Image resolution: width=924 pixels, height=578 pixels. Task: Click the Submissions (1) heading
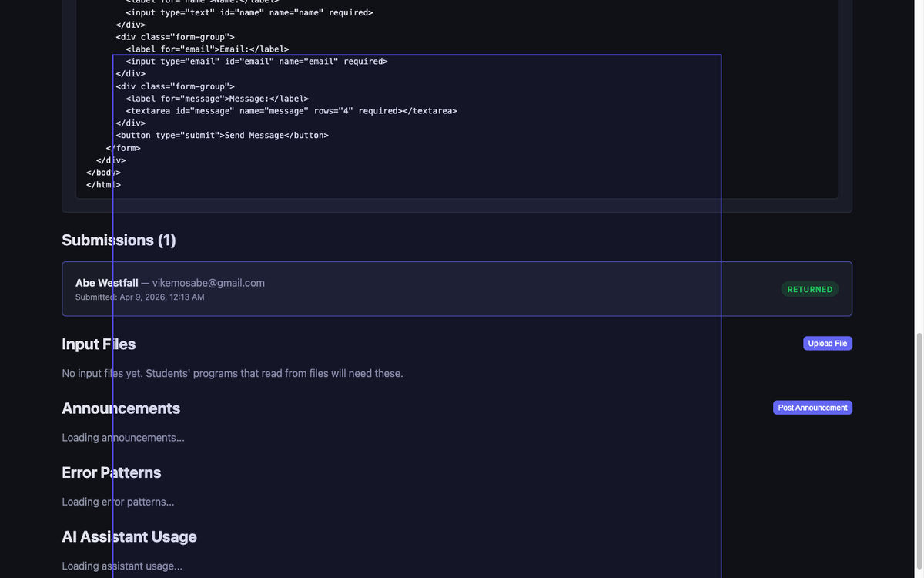(119, 240)
